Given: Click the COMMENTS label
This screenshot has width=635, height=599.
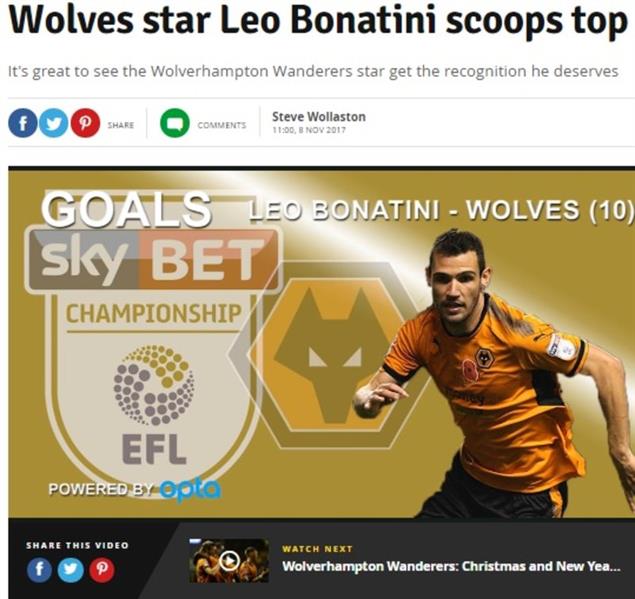Looking at the screenshot, I should [x=222, y=125].
